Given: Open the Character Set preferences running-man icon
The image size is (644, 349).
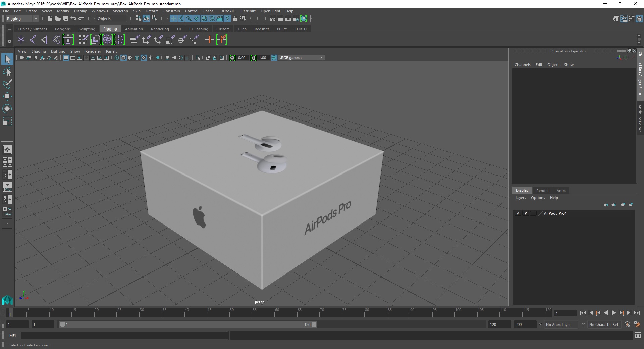Looking at the screenshot, I should (x=637, y=324).
